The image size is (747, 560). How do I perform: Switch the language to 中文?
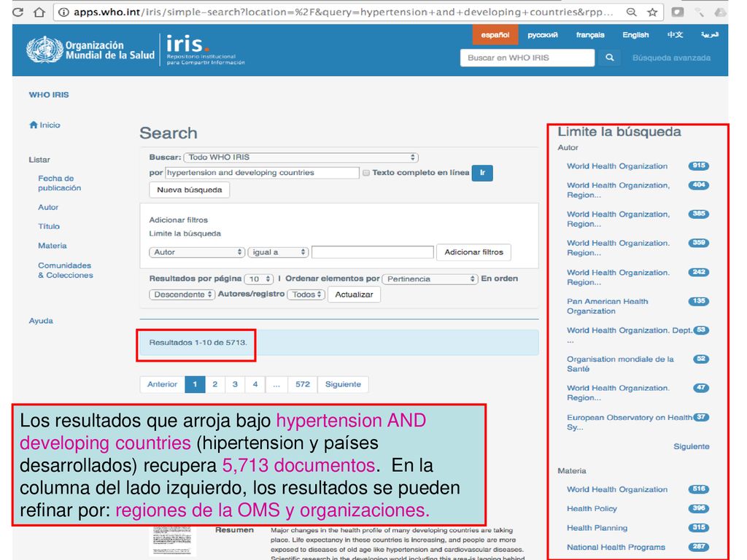pos(675,35)
